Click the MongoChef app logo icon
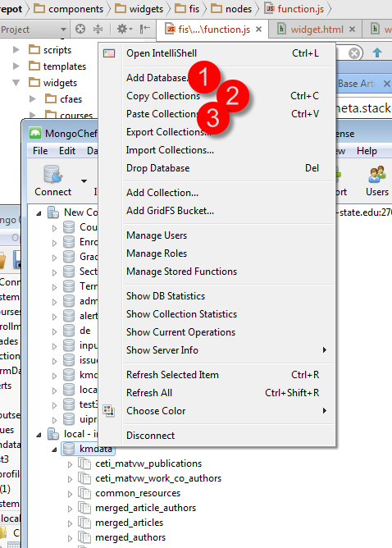 (35, 133)
